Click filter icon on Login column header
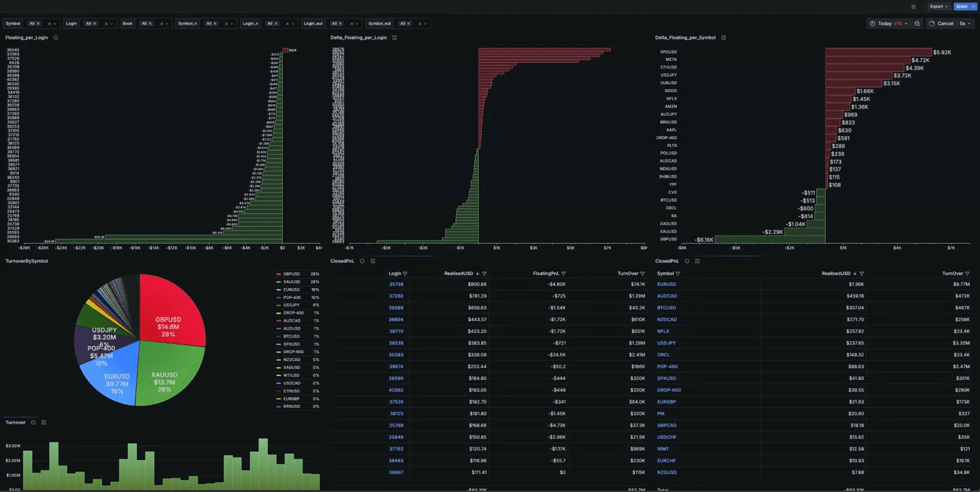980x492 pixels. 405,274
